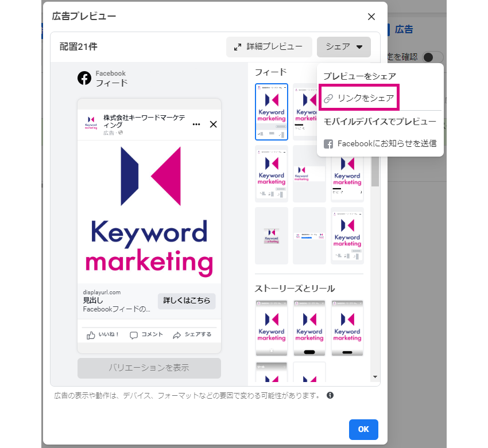This screenshot has height=448, width=488.
Task: Dismiss the ad with its X icon
Action: 213,124
